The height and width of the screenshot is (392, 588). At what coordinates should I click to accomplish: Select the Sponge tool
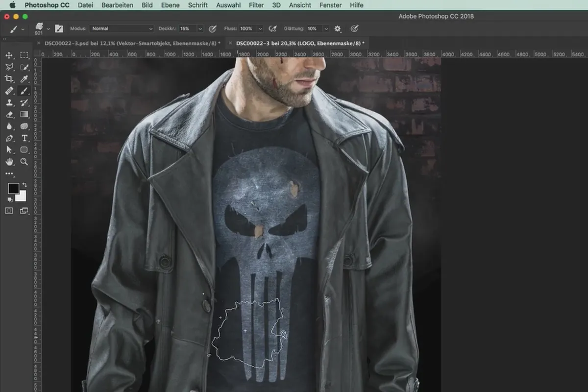(x=24, y=126)
